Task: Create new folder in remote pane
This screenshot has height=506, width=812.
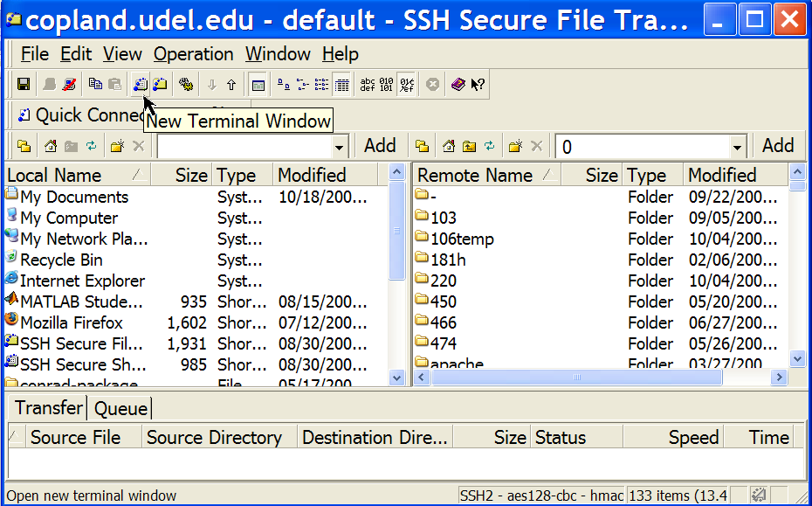Action: [x=516, y=147]
